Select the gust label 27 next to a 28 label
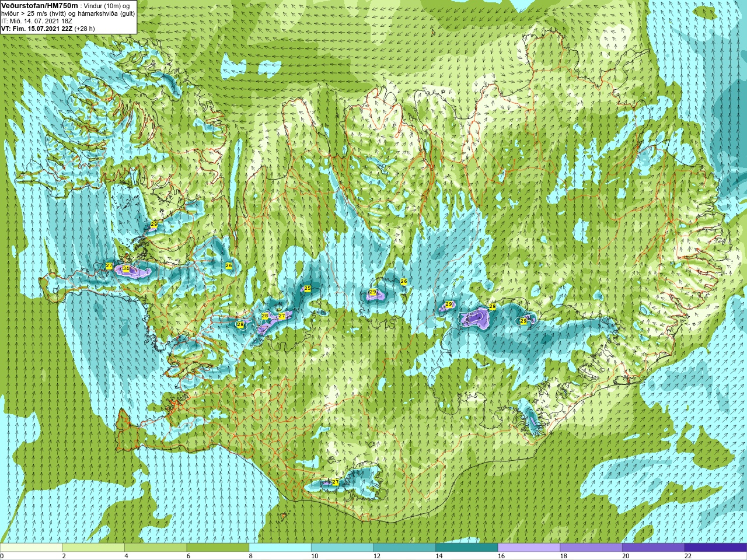 tap(282, 316)
